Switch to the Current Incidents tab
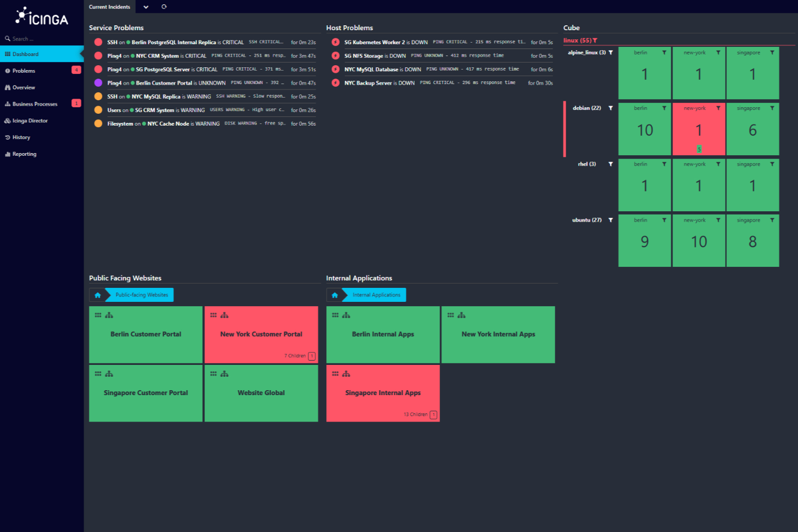Screen dimensions: 798x532 tap(109, 6)
